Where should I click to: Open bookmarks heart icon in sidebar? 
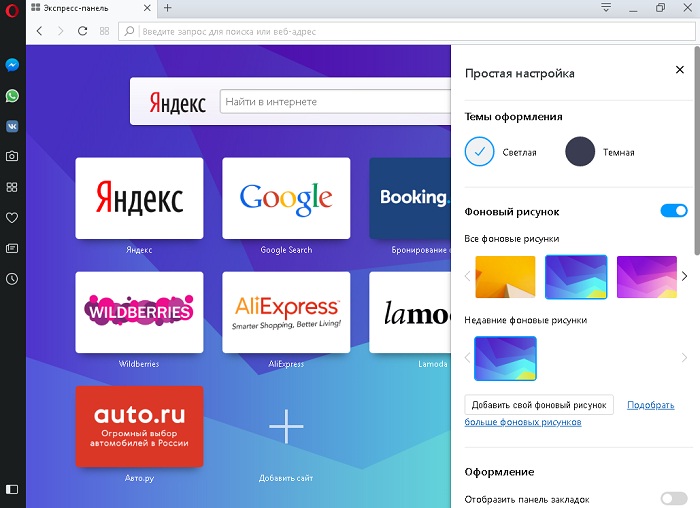coord(12,218)
